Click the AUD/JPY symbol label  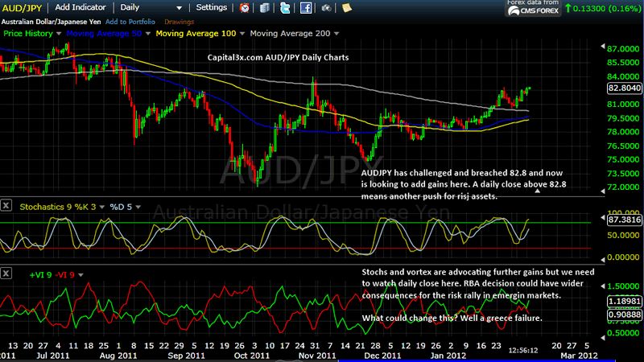[22, 7]
